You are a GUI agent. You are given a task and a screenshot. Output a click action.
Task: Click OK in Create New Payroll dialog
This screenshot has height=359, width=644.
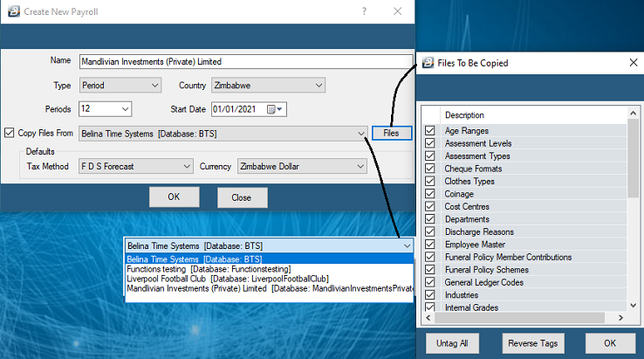(175, 197)
